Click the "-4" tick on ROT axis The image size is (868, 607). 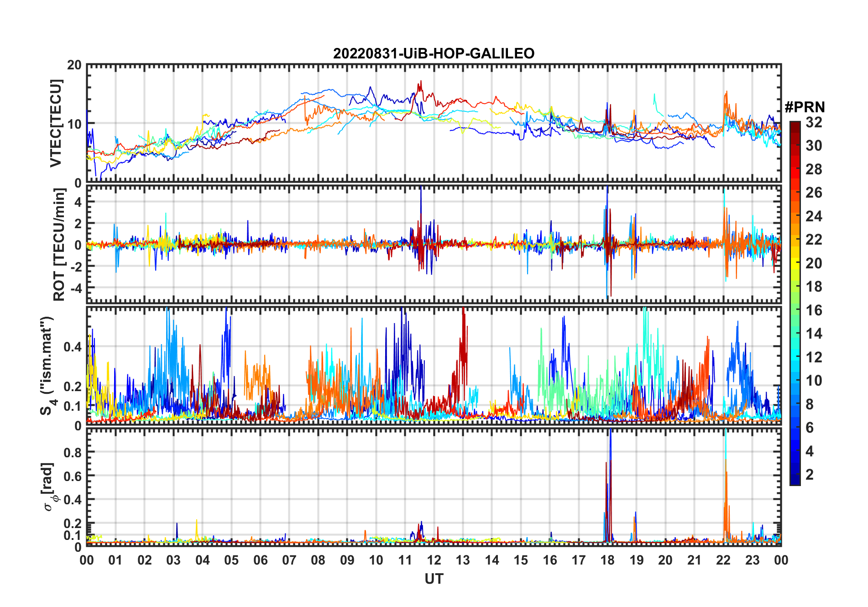[x=76, y=288]
